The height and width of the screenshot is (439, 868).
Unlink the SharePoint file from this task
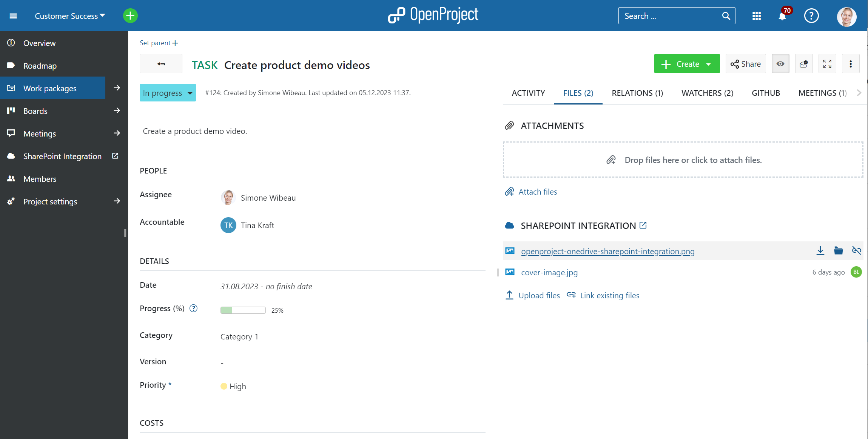pyautogui.click(x=856, y=250)
